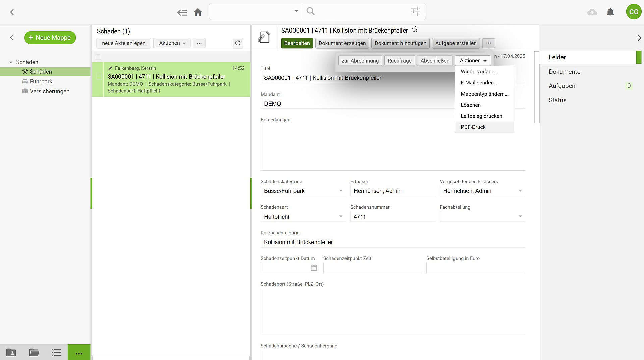This screenshot has height=360, width=644.
Task: Open the search scope dropdown arrow
Action: coord(296,11)
